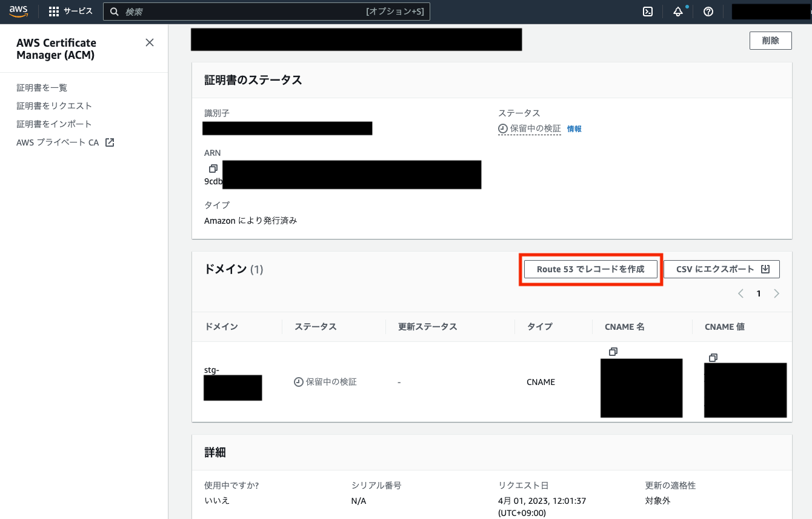Open the notifications bell
The width and height of the screenshot is (812, 519).
pyautogui.click(x=678, y=12)
